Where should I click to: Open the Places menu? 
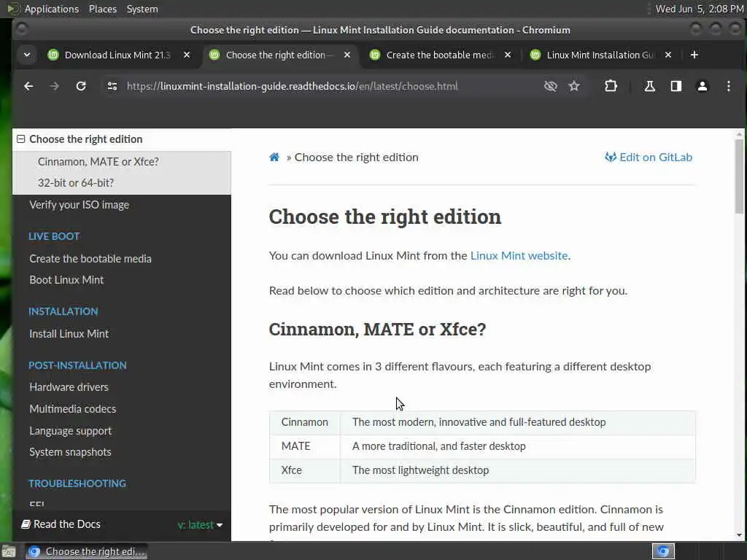[x=102, y=9]
